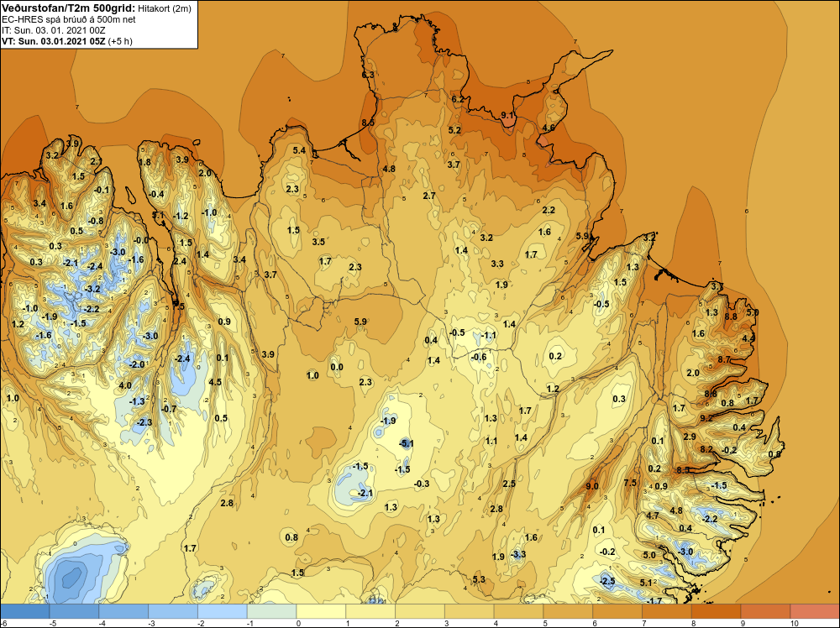Click the '-4' label on the color scale
The width and height of the screenshot is (840, 628).
102,624
